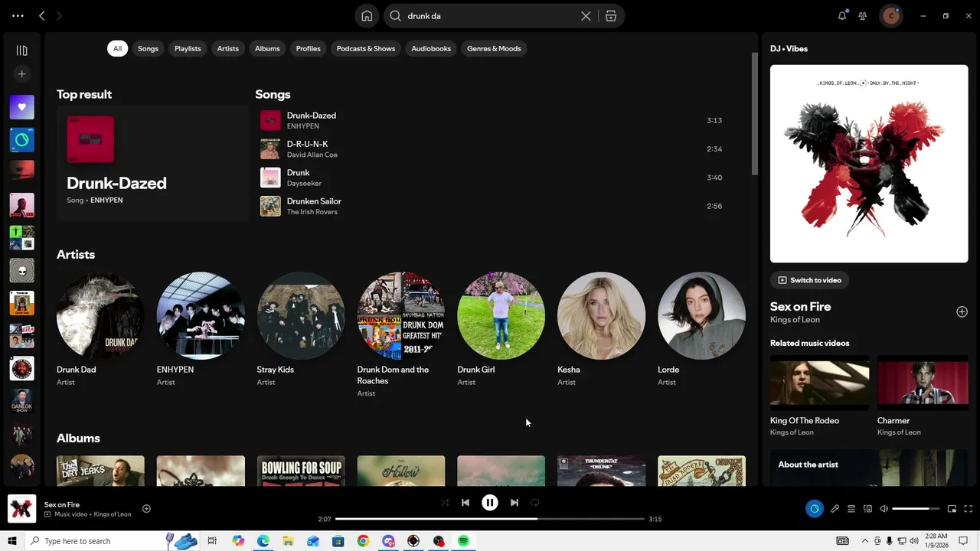Open Kings of Leon link under Sex on Fire title
Image resolution: width=980 pixels, height=551 pixels.
click(795, 320)
